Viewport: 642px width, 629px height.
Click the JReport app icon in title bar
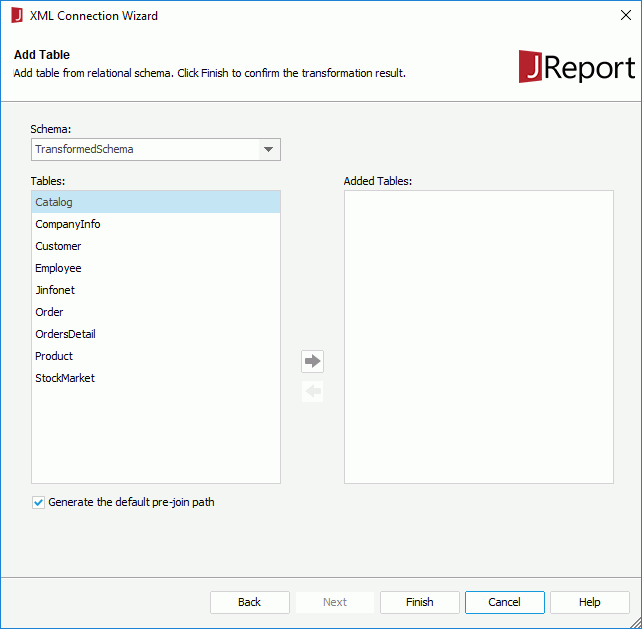(17, 16)
